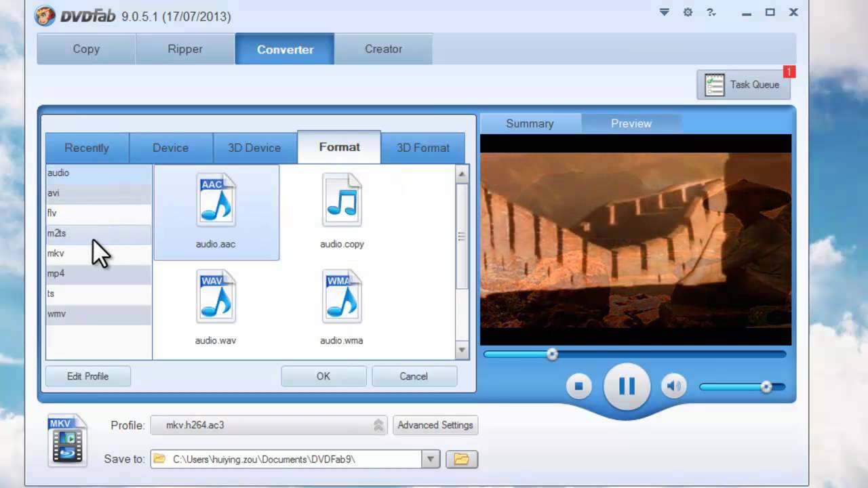
Task: Click the format list scroll down arrow
Action: tap(462, 350)
